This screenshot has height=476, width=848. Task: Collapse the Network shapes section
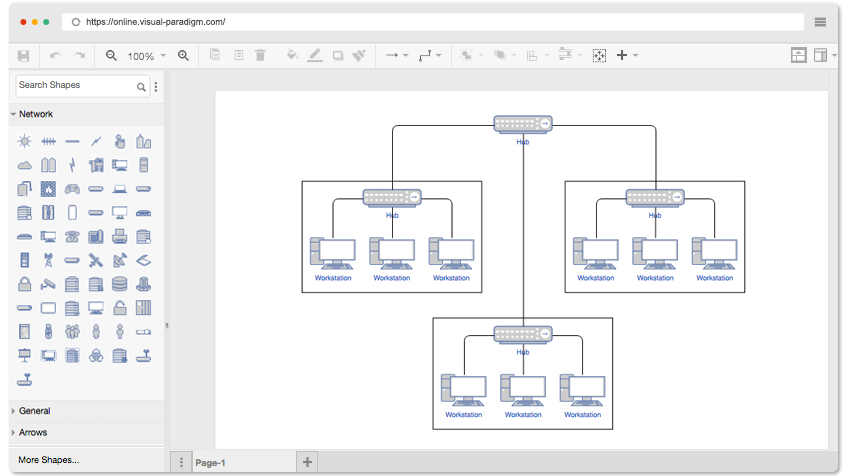(x=87, y=114)
